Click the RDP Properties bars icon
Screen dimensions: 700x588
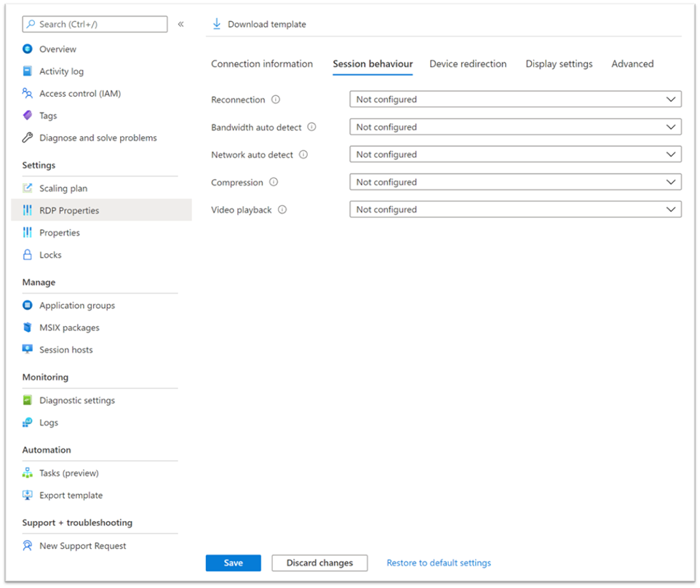[x=27, y=210]
